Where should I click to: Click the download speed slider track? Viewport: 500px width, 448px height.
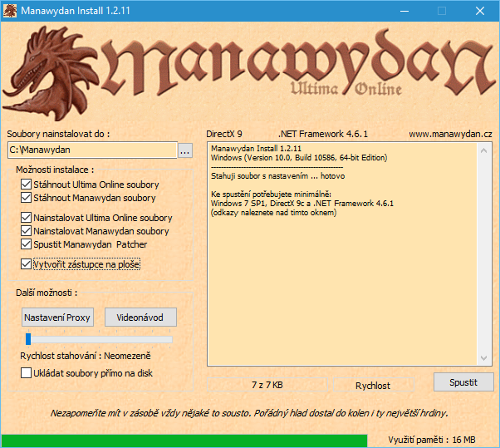pos(99,339)
